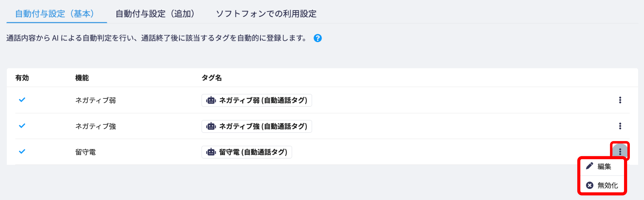Select 無効化 from the context menu

pyautogui.click(x=607, y=185)
